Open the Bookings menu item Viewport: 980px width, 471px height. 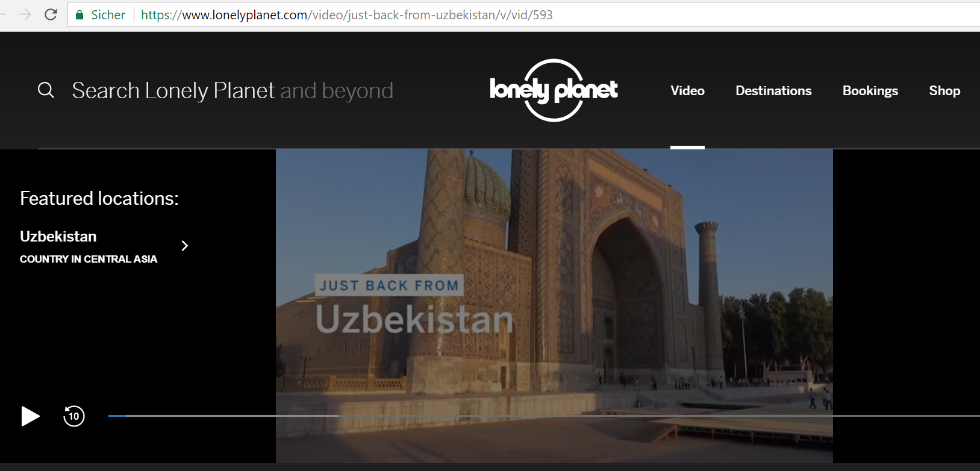coord(870,91)
